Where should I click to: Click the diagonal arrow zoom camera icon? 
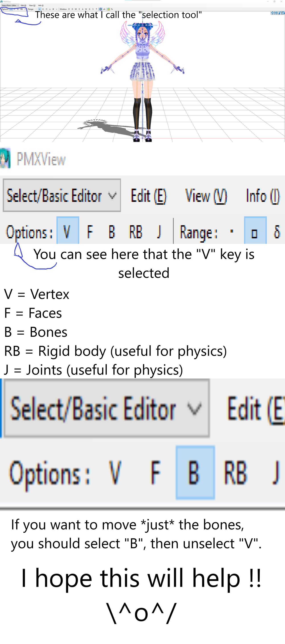click(x=279, y=13)
